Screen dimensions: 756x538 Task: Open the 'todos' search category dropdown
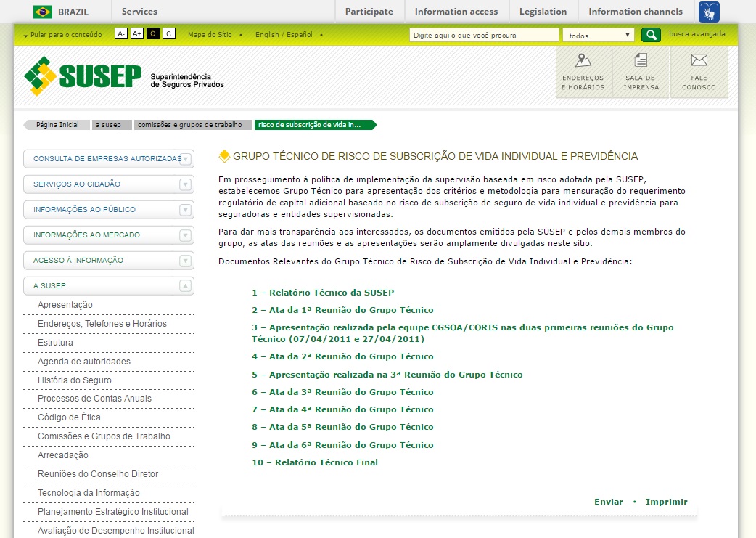pos(598,36)
